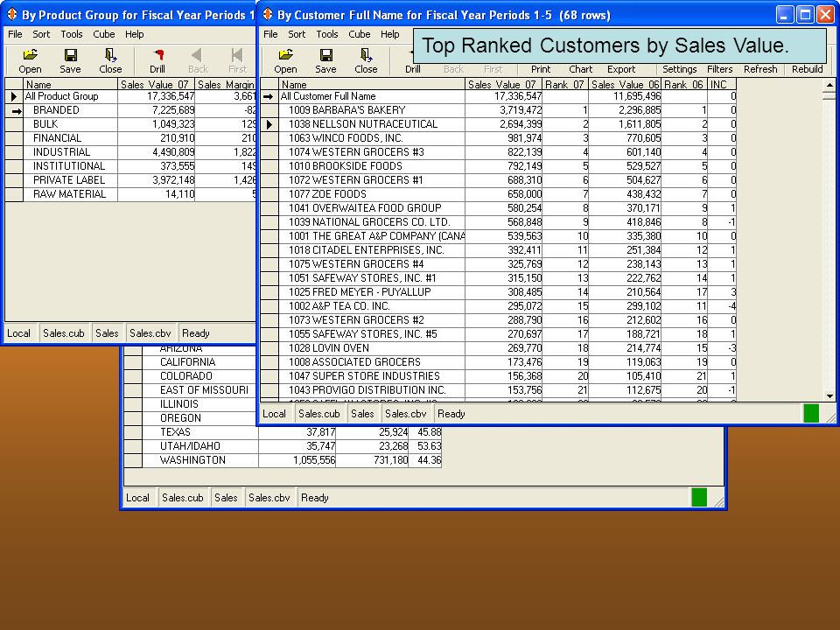Select All Customer Full Name row

(498, 96)
